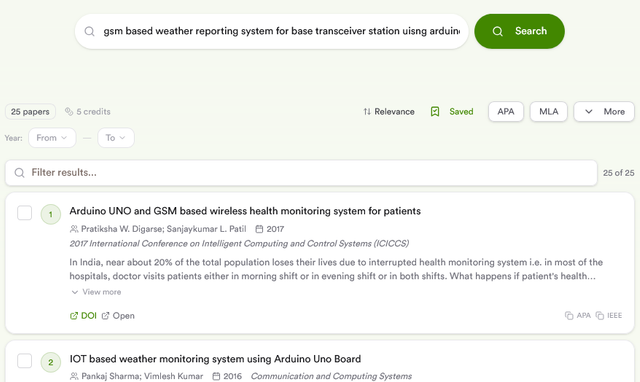Open the More export options dropdown
Image resolution: width=640 pixels, height=382 pixels.
click(x=604, y=111)
